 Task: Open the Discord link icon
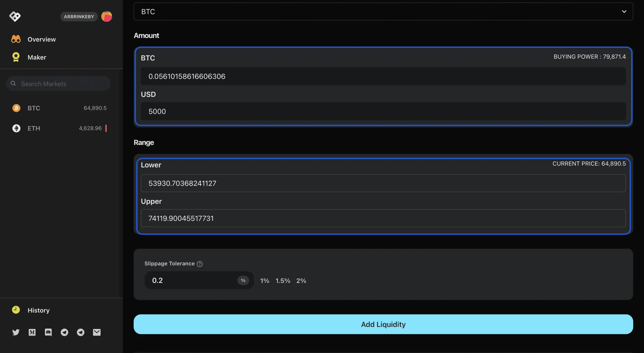pyautogui.click(x=48, y=332)
